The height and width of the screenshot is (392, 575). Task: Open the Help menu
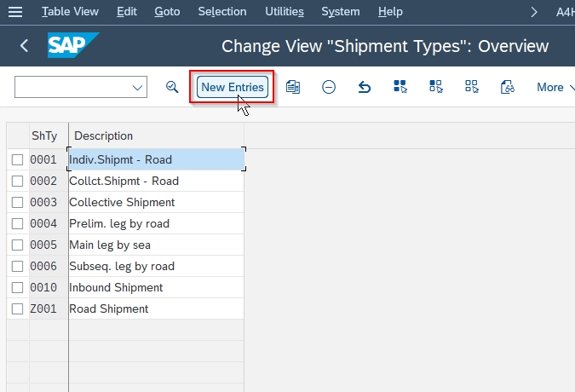coord(390,12)
